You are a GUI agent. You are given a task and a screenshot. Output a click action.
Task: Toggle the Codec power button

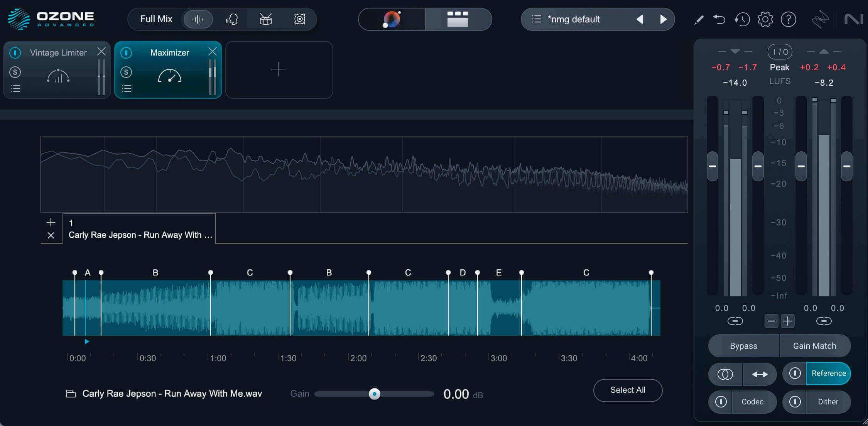click(721, 402)
